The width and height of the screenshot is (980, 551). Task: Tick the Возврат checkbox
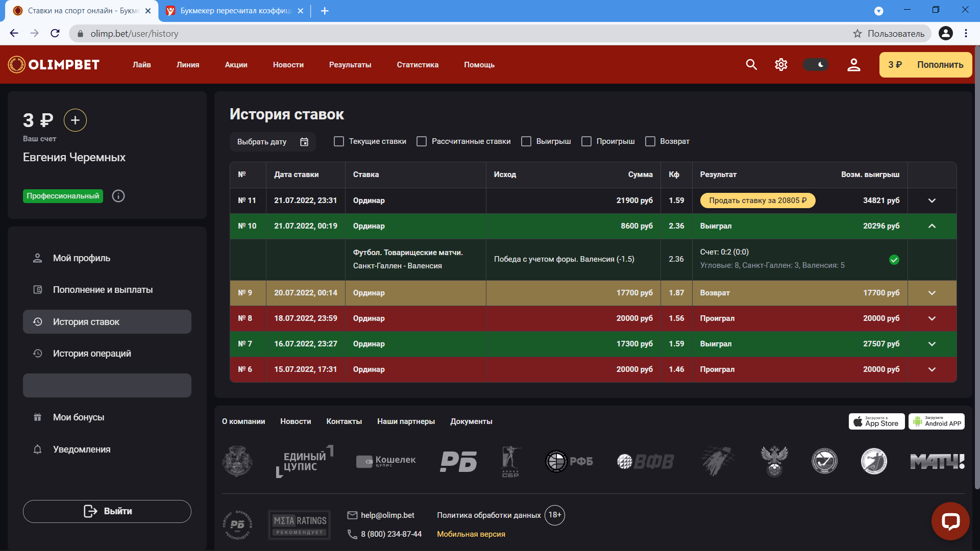[650, 141]
